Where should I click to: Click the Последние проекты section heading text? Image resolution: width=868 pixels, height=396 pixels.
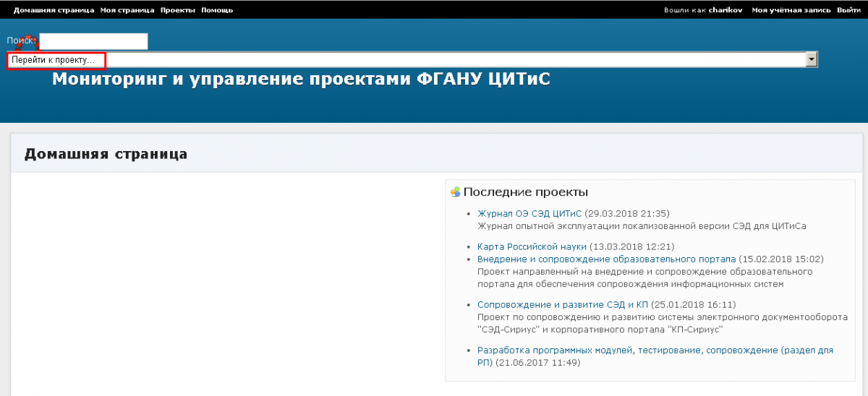[525, 192]
